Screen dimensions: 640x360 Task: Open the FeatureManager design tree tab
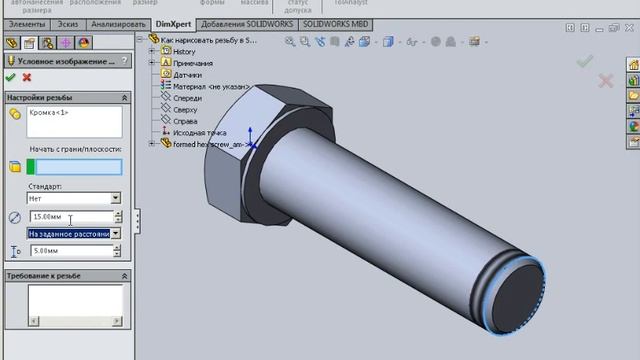coord(12,43)
